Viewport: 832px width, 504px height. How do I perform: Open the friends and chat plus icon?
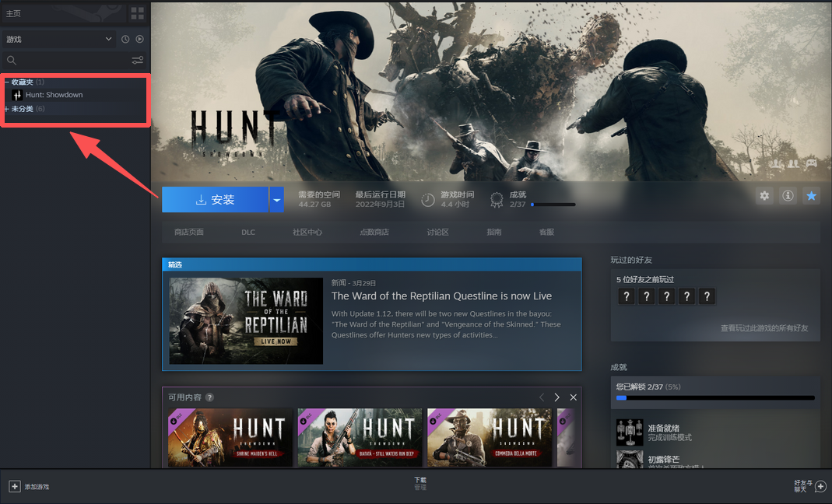(x=820, y=486)
